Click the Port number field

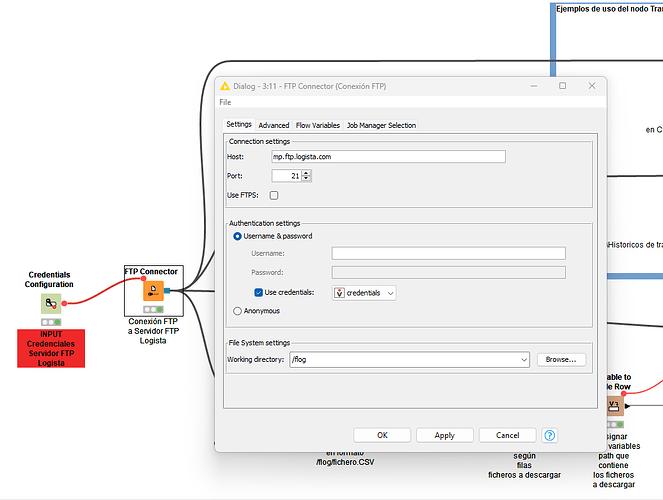pyautogui.click(x=286, y=176)
